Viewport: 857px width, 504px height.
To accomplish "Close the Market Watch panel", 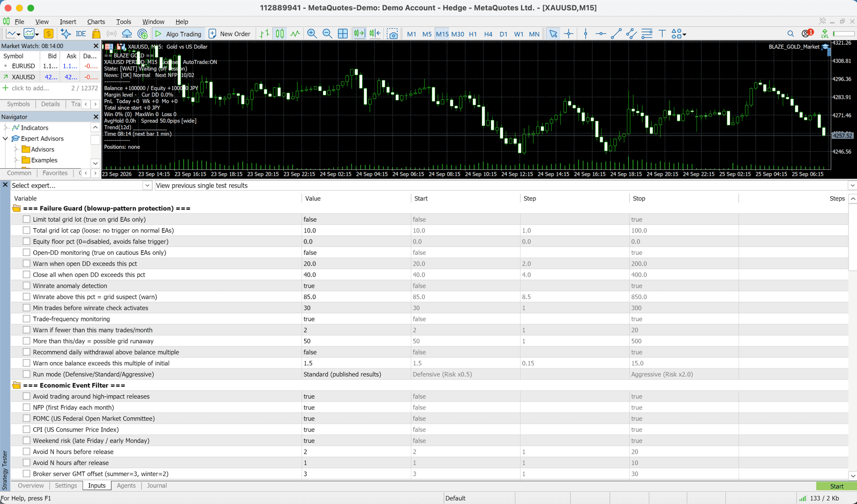I will pyautogui.click(x=96, y=46).
